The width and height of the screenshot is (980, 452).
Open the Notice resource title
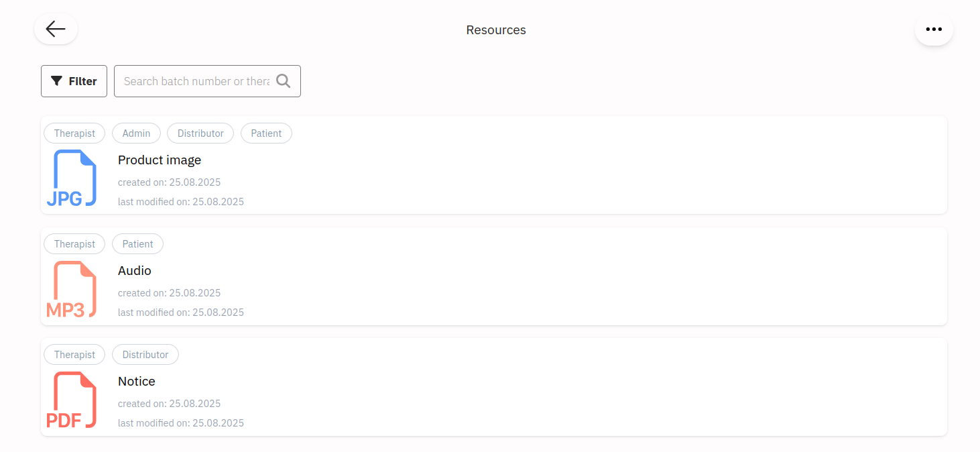click(x=137, y=382)
